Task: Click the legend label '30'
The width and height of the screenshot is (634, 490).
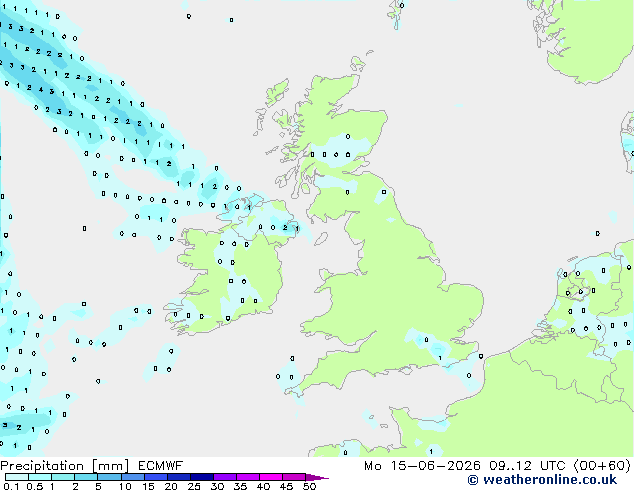Action: coord(217,486)
